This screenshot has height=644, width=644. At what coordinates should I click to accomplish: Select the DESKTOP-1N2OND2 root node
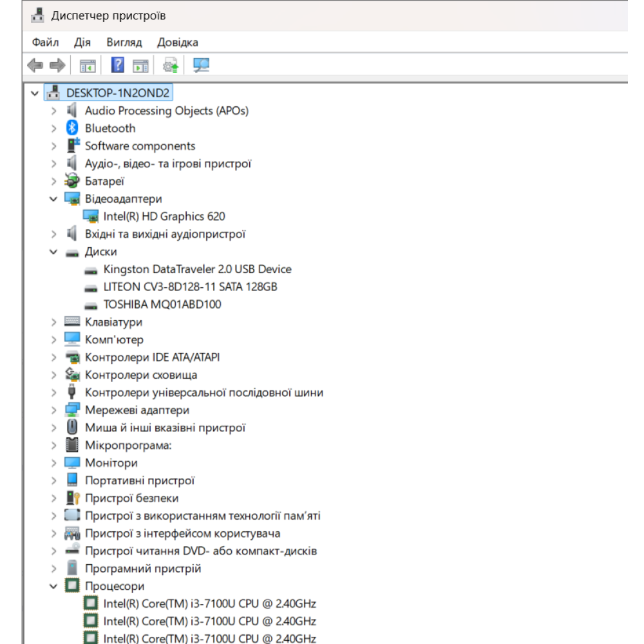(118, 93)
